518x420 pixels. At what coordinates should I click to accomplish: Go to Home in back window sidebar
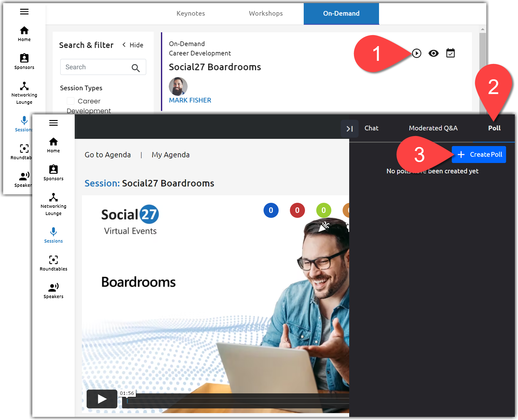click(x=24, y=34)
